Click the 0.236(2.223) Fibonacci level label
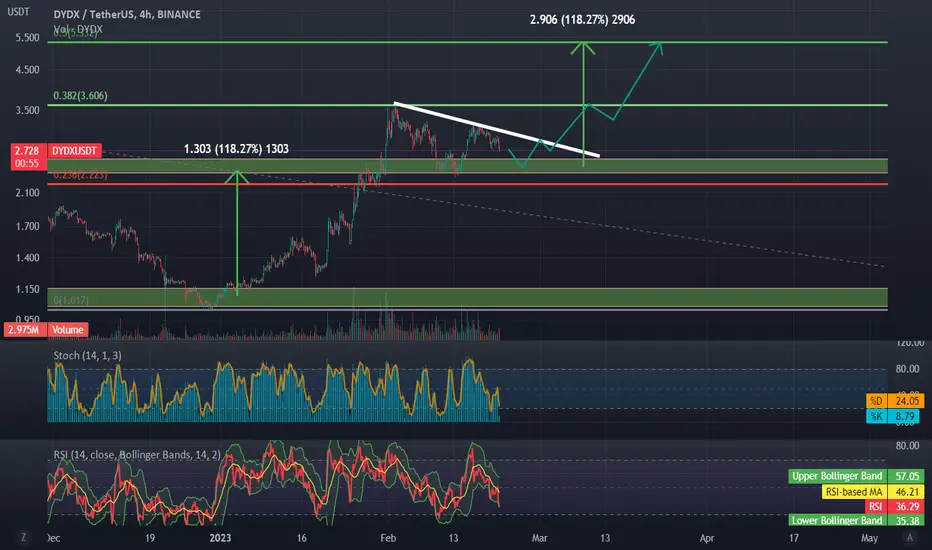 coord(80,175)
